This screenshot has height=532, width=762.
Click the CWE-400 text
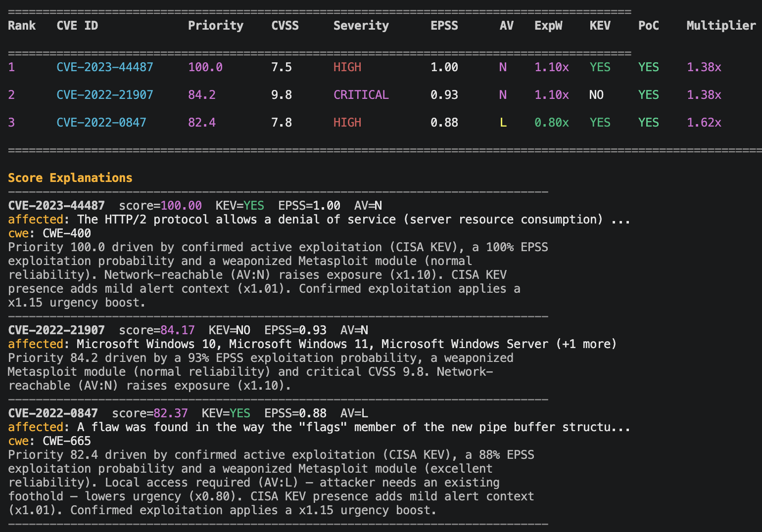point(67,233)
